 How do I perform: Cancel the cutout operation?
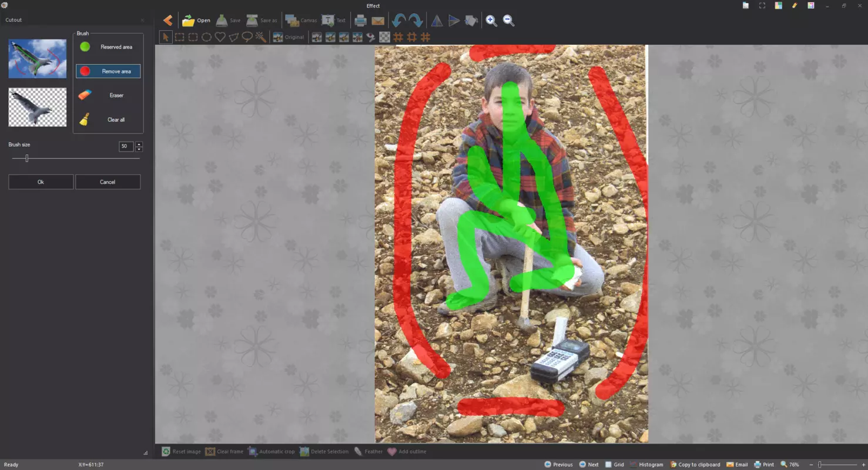point(108,182)
